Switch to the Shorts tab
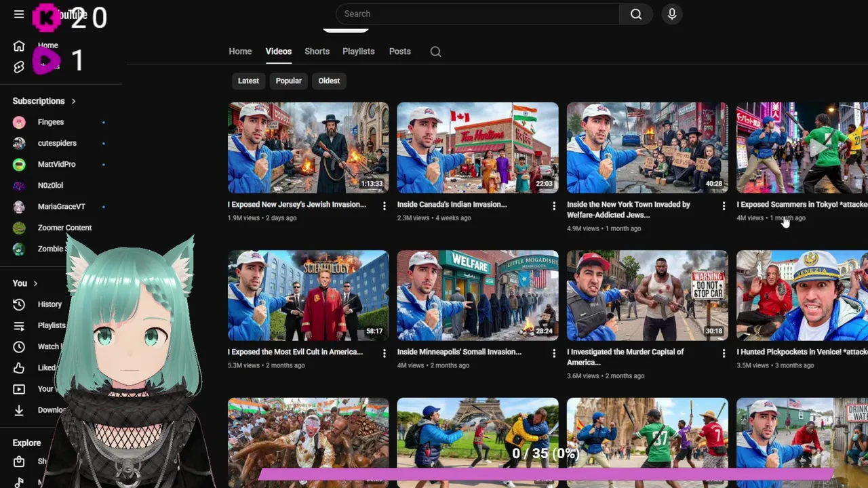This screenshot has width=868, height=488. tap(317, 52)
